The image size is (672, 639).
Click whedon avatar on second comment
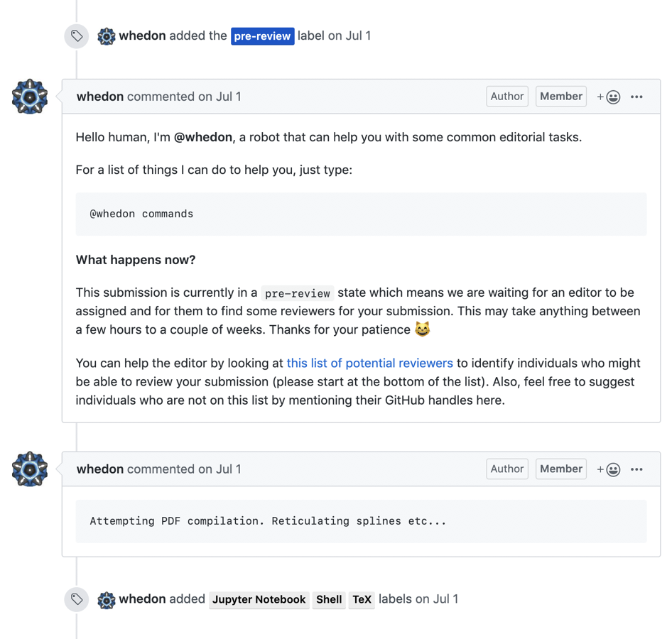(x=30, y=469)
